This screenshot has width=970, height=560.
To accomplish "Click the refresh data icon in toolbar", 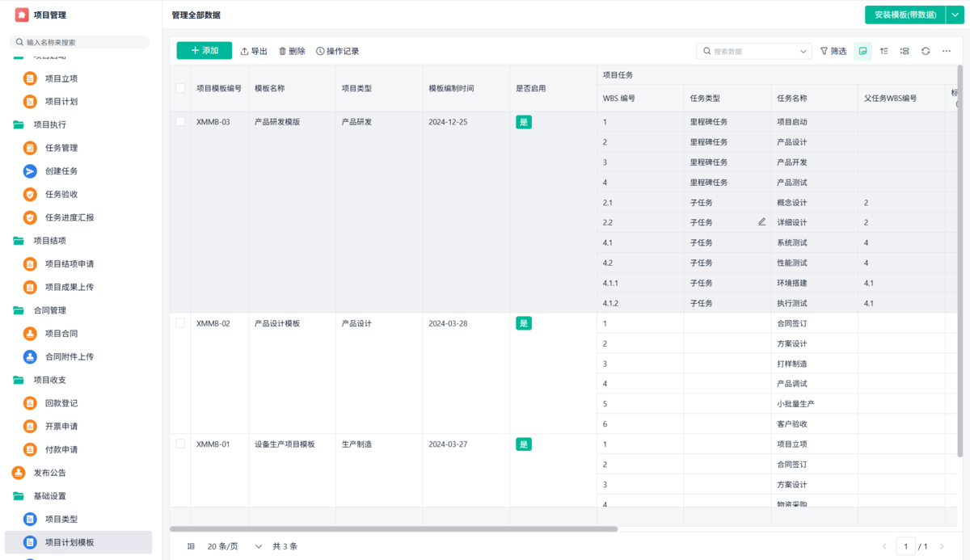I will [x=926, y=51].
